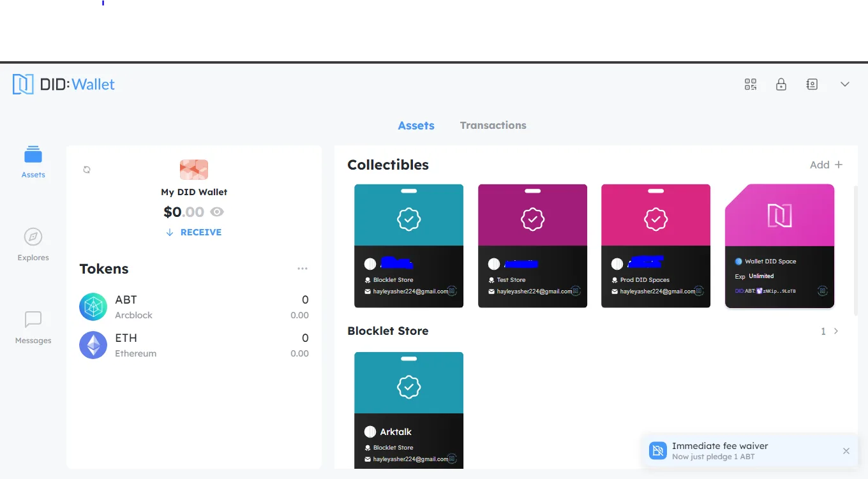Click the Exp Unlimited text
Screen dimensions: 868x479
click(x=754, y=276)
